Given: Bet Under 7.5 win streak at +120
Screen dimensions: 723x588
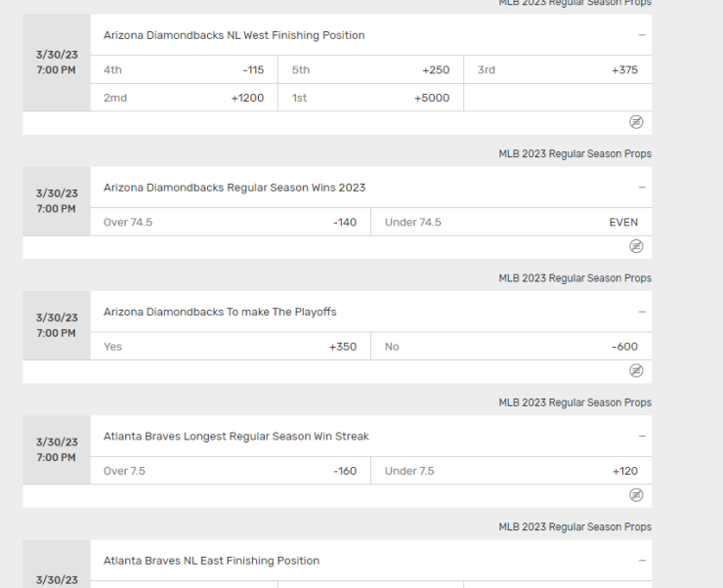Looking at the screenshot, I should pyautogui.click(x=511, y=471).
